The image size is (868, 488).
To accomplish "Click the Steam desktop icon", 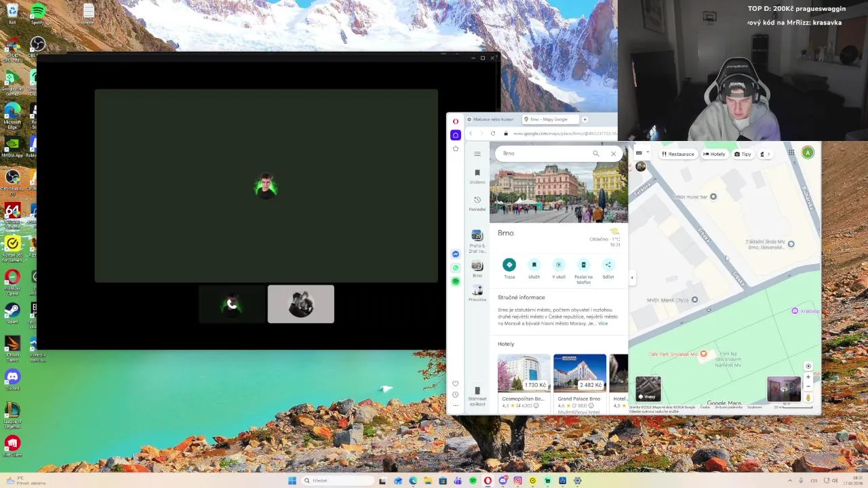I will pos(12,312).
